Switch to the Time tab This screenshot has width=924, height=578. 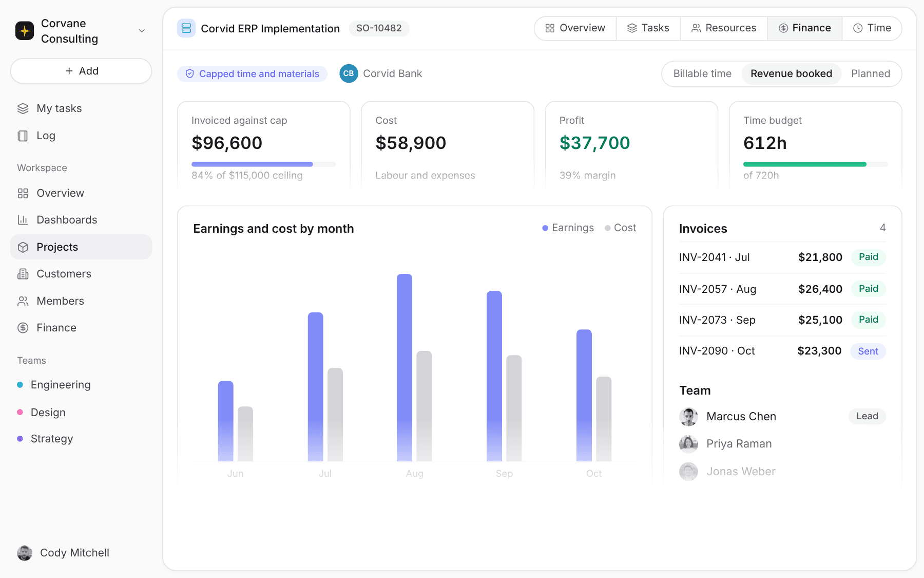(872, 28)
